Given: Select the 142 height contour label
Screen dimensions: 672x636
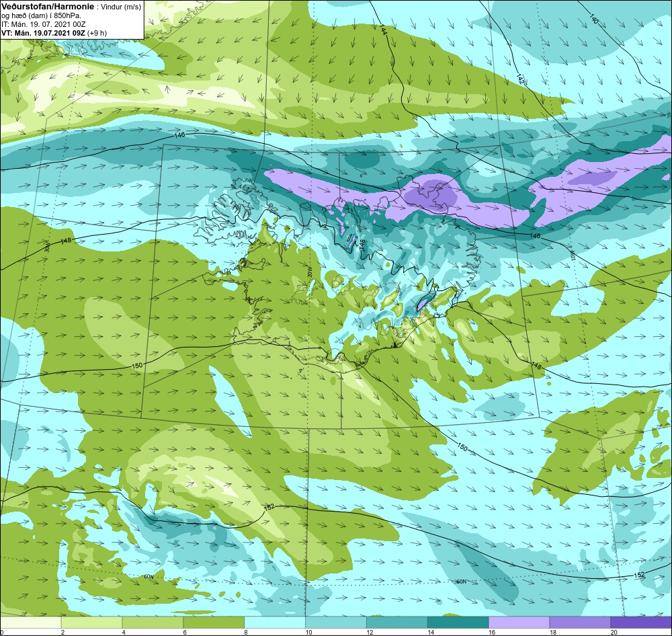Looking at the screenshot, I should [x=520, y=79].
